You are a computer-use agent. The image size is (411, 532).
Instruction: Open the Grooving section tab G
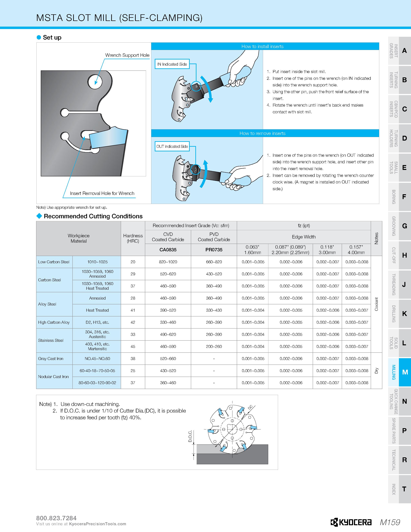[x=399, y=226]
